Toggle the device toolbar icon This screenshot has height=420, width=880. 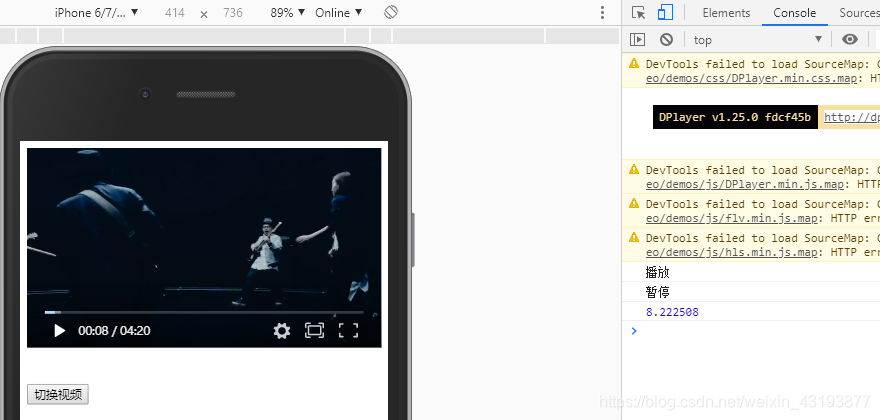666,12
